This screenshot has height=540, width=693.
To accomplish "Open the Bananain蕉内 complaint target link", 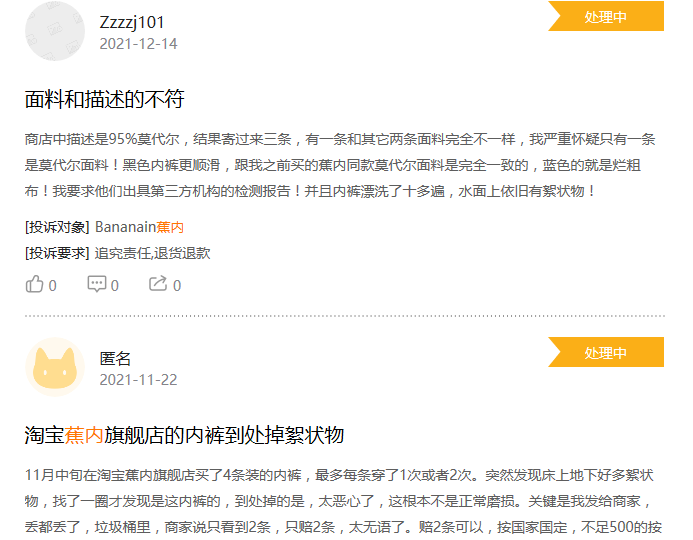I will (139, 227).
